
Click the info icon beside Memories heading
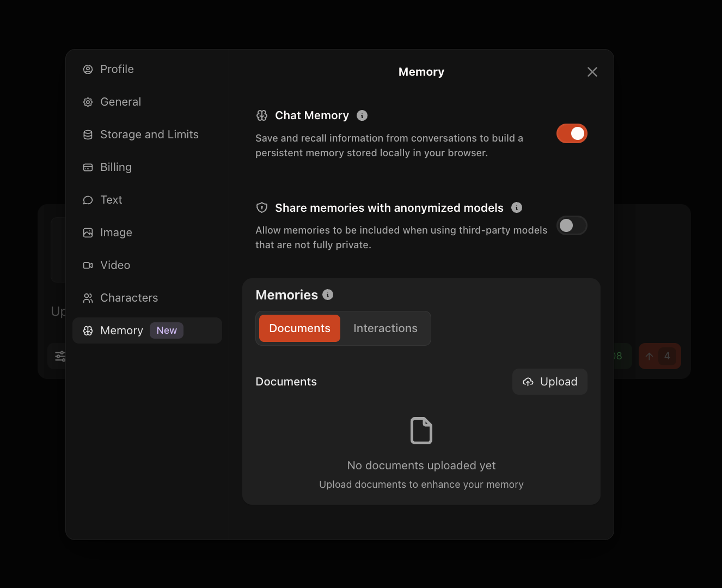[328, 295]
